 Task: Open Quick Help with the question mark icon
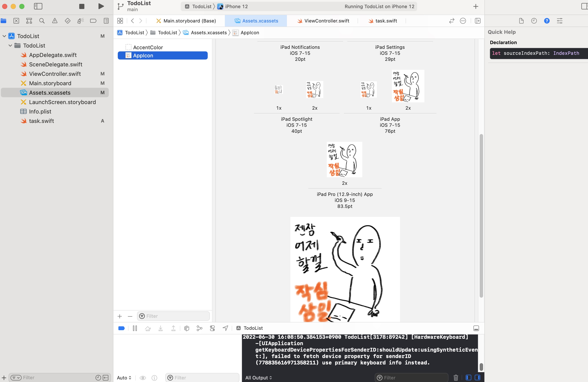click(x=547, y=21)
